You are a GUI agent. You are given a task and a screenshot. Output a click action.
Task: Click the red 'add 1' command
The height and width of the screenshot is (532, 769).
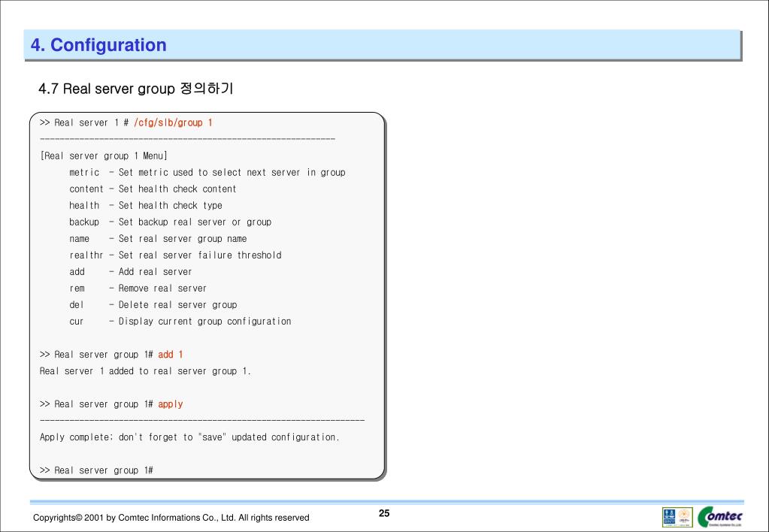pos(170,355)
